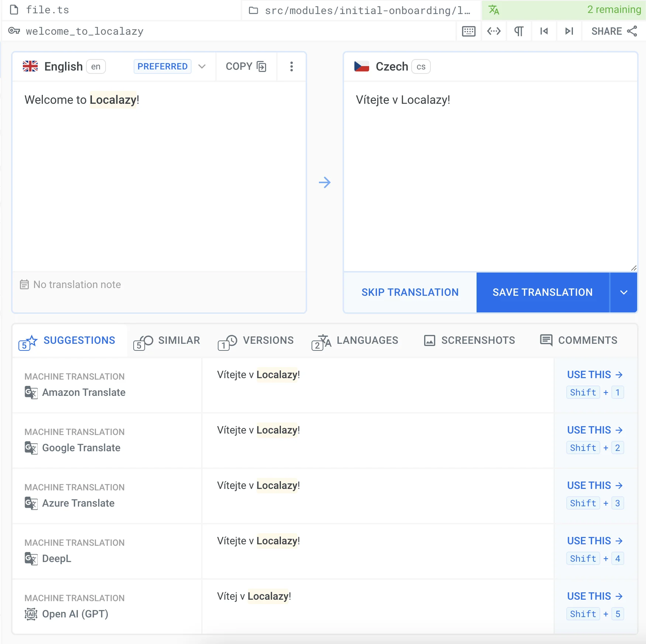
Task: Open the COMMENTS tab
Action: [580, 340]
